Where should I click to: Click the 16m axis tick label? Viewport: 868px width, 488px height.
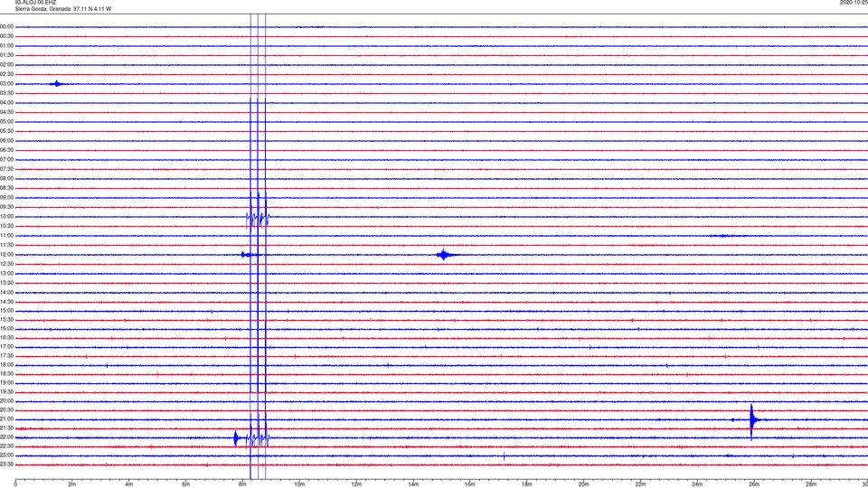(470, 484)
